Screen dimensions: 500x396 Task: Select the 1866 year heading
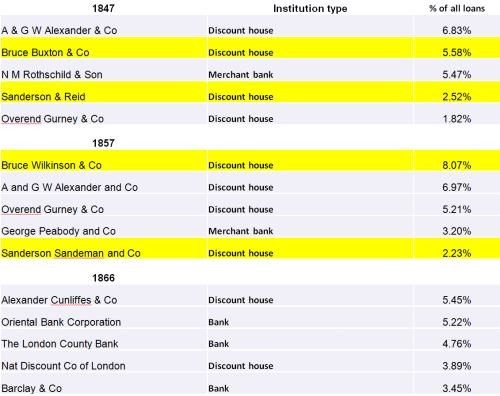pos(103,278)
